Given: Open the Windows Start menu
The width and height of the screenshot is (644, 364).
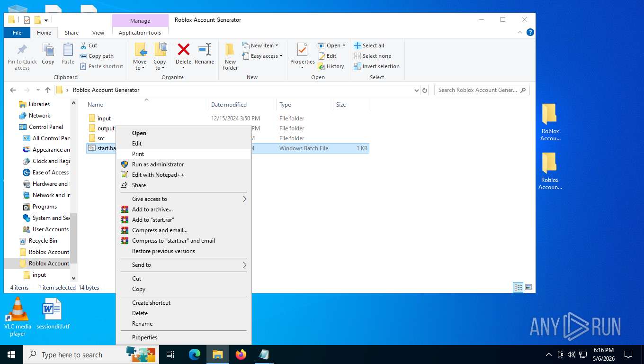Looking at the screenshot, I should pyautogui.click(x=11, y=355).
